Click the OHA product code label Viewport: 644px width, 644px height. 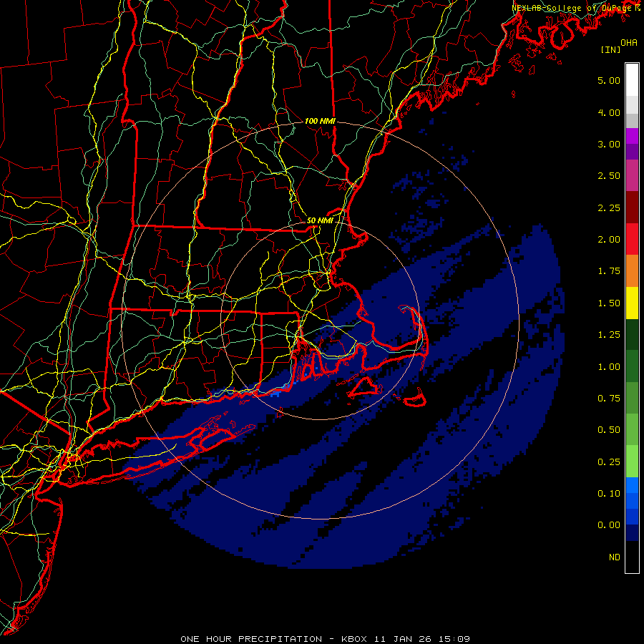tap(629, 43)
